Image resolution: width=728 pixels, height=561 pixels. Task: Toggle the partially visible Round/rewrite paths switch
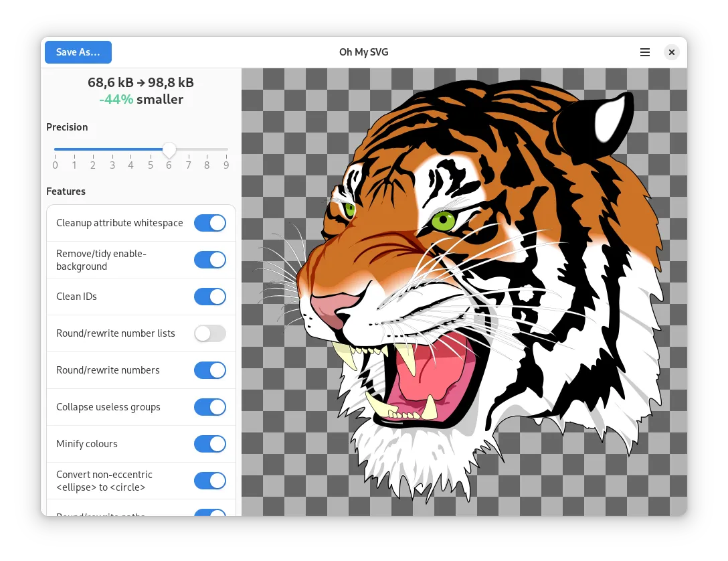pos(210,513)
